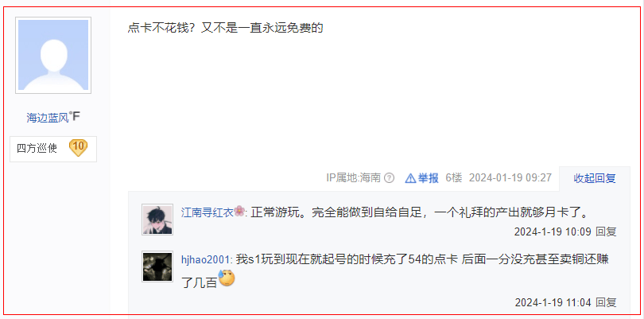This screenshot has width=644, height=319.
Task: Open user profile 江南寻红衣
Action: point(208,212)
